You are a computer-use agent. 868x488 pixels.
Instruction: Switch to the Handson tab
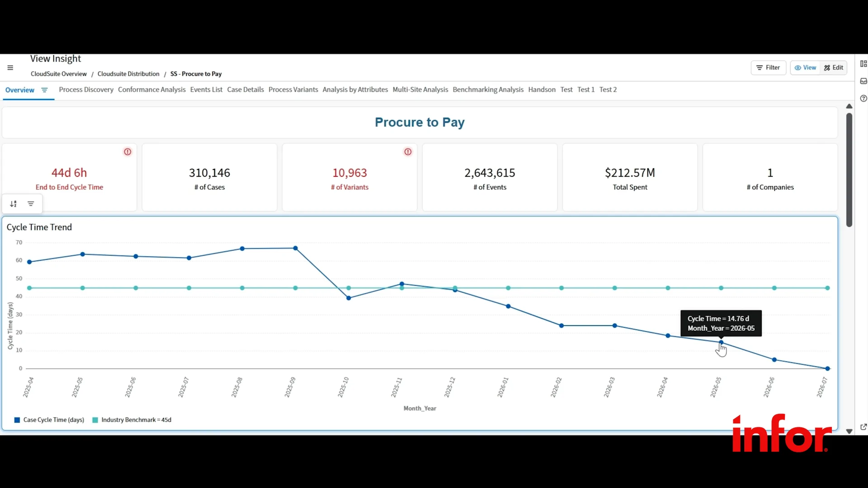click(542, 89)
